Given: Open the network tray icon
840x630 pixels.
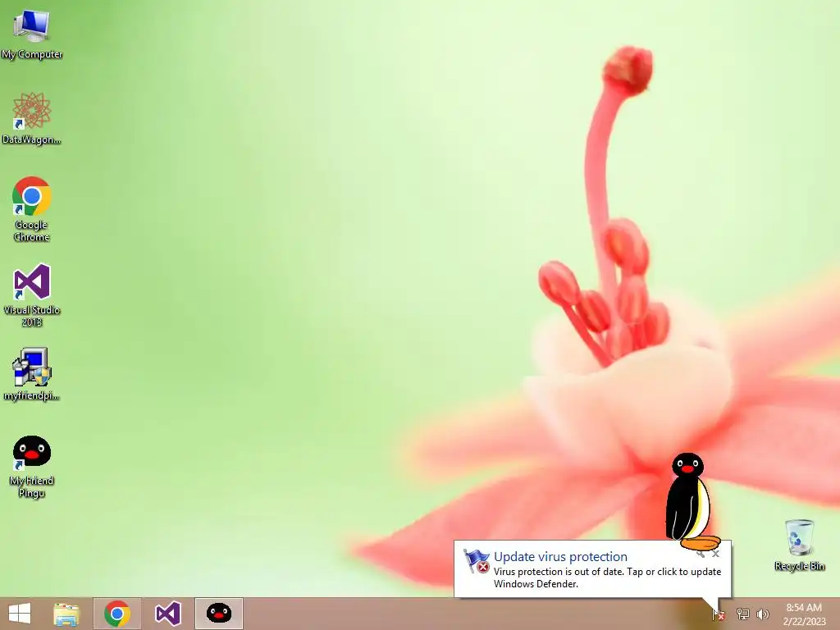Looking at the screenshot, I should pyautogui.click(x=742, y=614).
